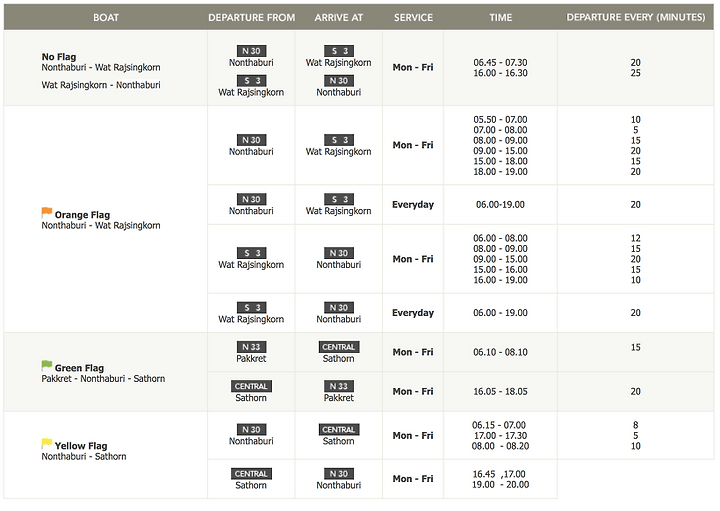Click the 18.00 - 19.00 time slot
This screenshot has height=511, width=720.
coord(501,172)
